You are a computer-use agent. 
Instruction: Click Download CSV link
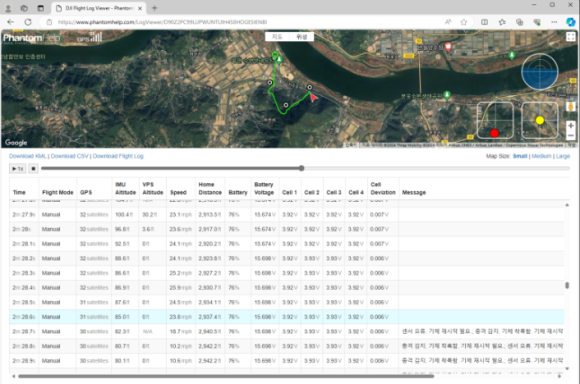(x=70, y=156)
